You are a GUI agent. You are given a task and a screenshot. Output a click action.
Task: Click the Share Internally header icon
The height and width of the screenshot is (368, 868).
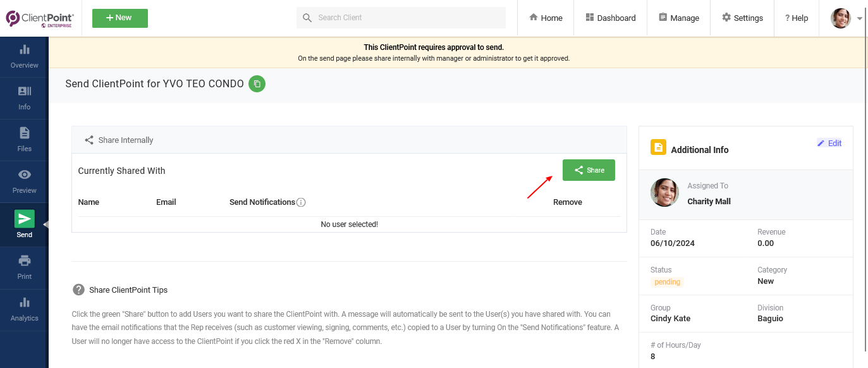pyautogui.click(x=89, y=140)
